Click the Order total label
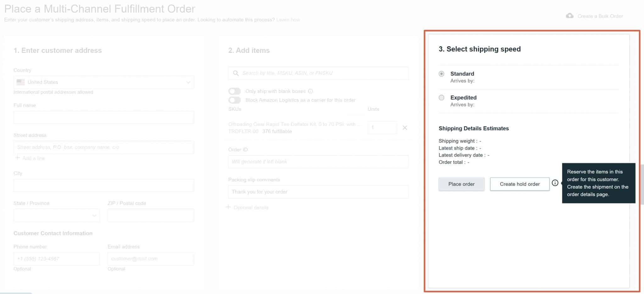This screenshot has width=644, height=294. [x=452, y=162]
